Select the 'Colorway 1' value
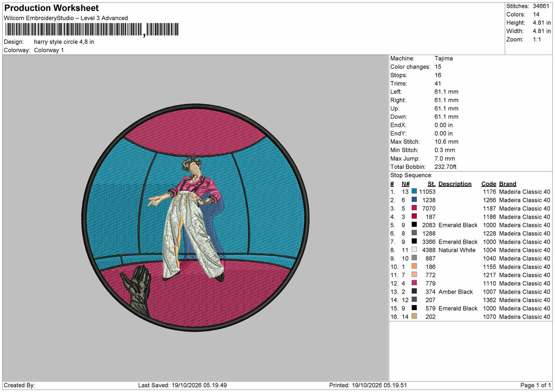The image size is (555, 392). (x=49, y=50)
